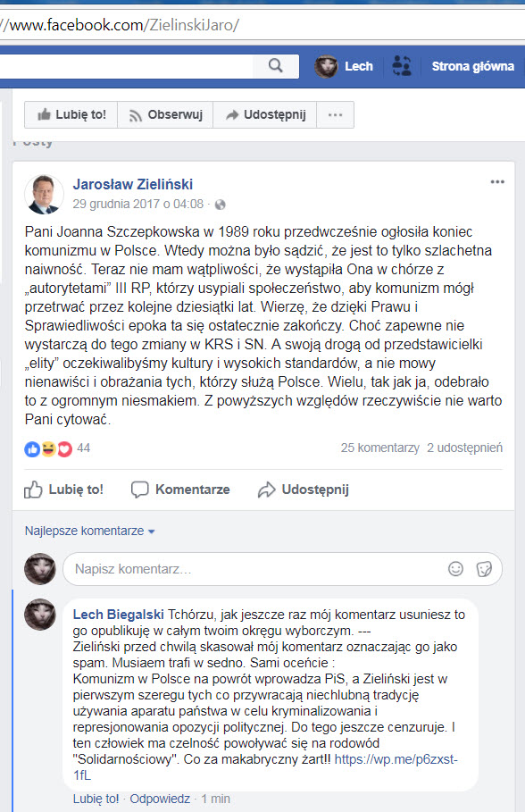Open the emoji picker in the comment box
Viewport: 525px width, 812px height.
[x=457, y=569]
